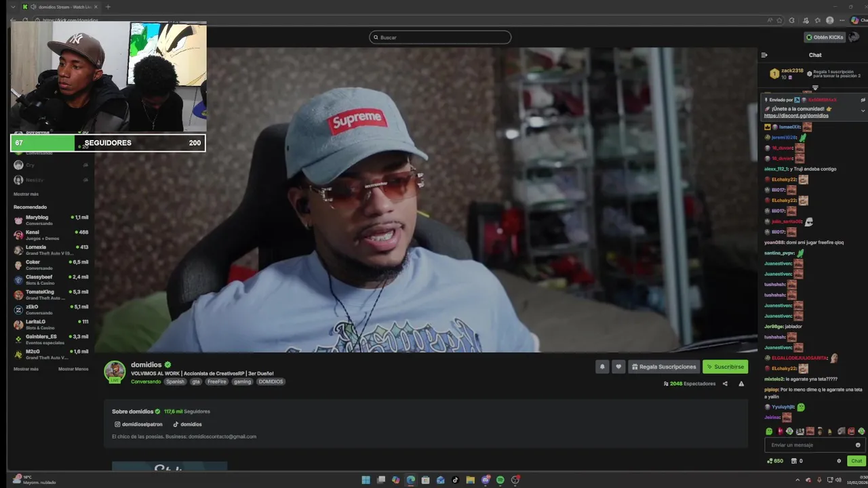Viewport: 868px width, 488px height.
Task: Click the gaming tag
Action: tap(242, 382)
